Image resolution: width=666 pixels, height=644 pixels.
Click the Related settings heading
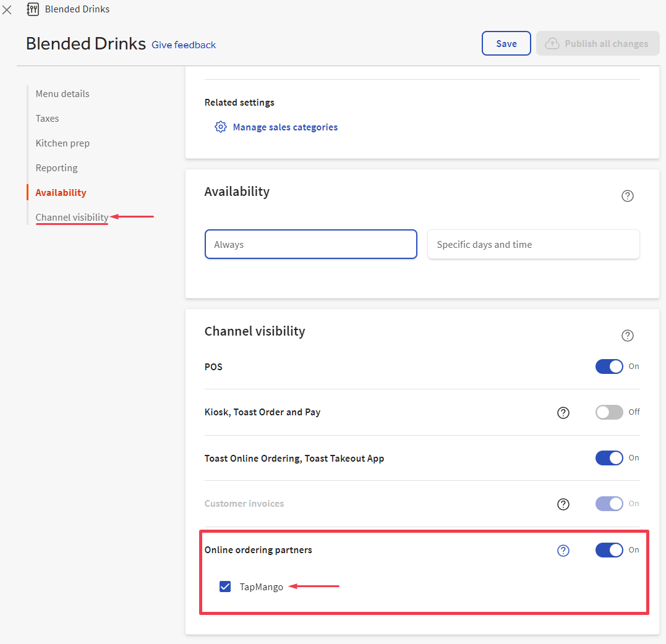point(239,103)
